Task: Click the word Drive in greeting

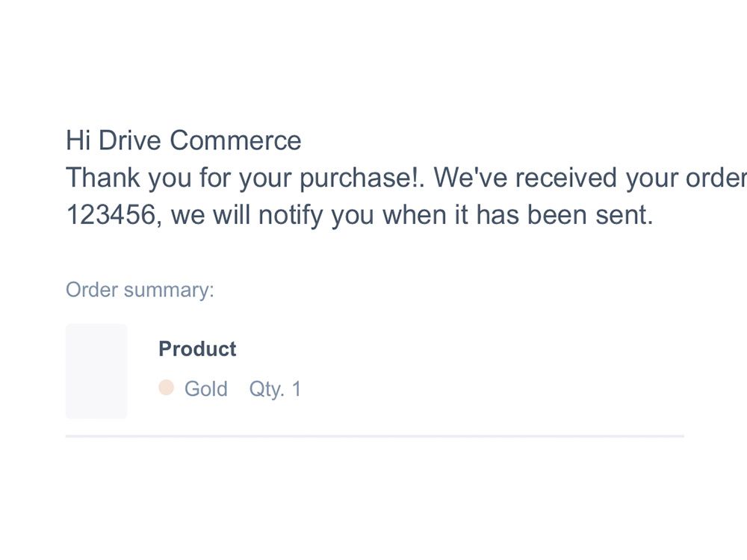Action: pyautogui.click(x=129, y=140)
